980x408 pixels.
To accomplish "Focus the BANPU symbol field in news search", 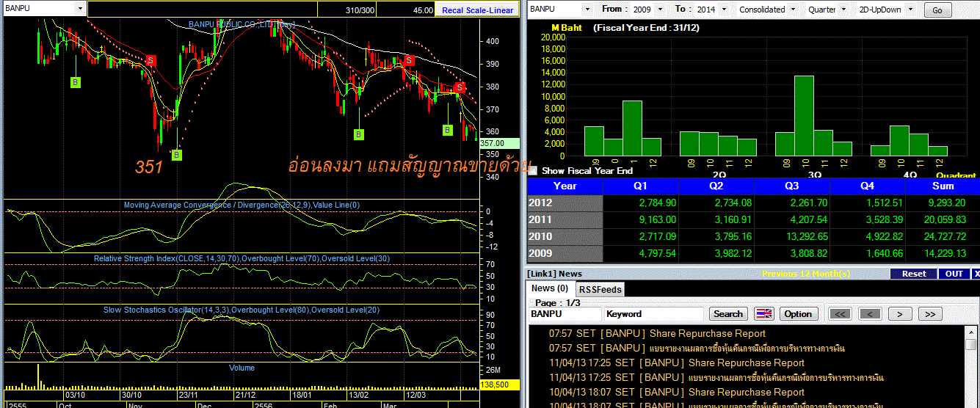I will click(x=564, y=313).
